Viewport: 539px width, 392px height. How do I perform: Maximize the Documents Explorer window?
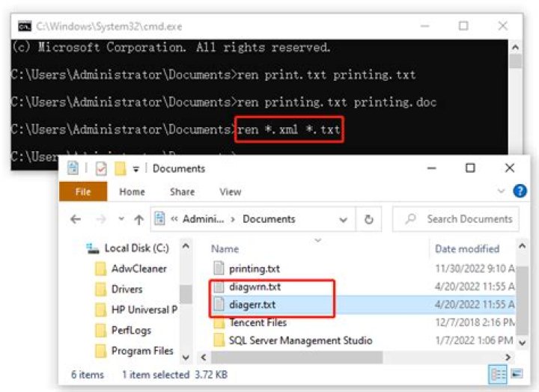coord(470,168)
